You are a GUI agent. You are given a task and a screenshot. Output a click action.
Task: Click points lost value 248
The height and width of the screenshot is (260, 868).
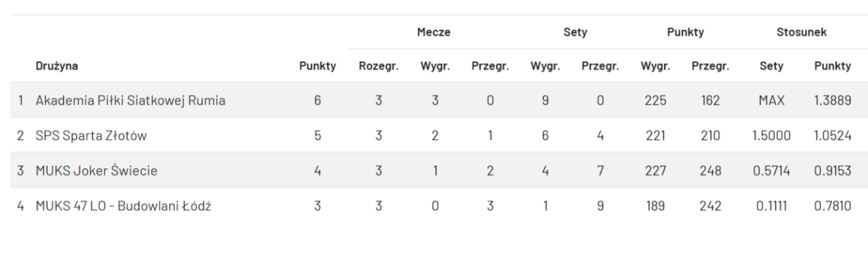pos(710,171)
